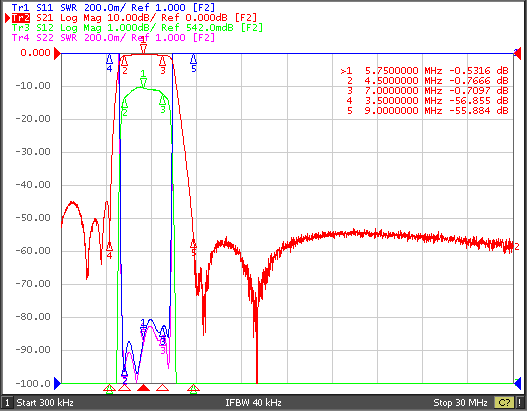
Task: Click the red active-trace arrow beside Tr2
Action: (x=7, y=18)
